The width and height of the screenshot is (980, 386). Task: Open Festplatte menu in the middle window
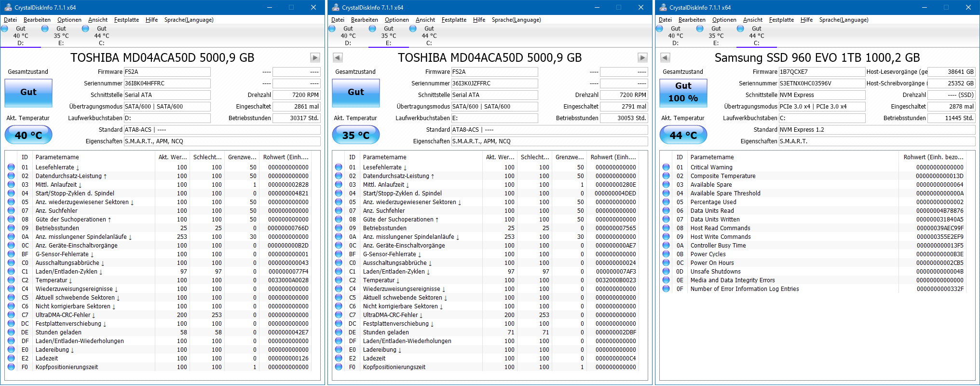tap(454, 20)
